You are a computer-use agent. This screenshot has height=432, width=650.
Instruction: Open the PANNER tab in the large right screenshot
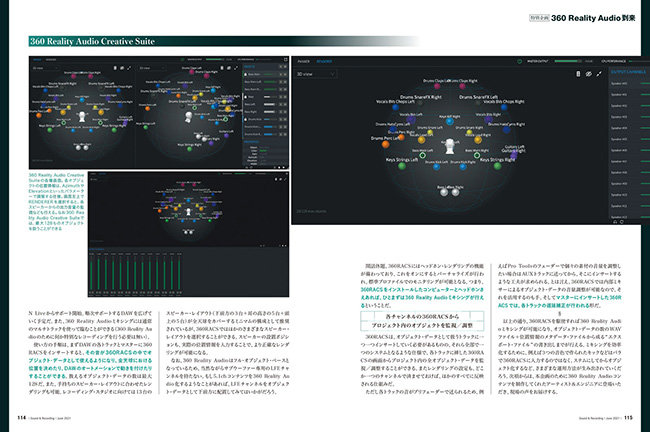click(x=303, y=61)
